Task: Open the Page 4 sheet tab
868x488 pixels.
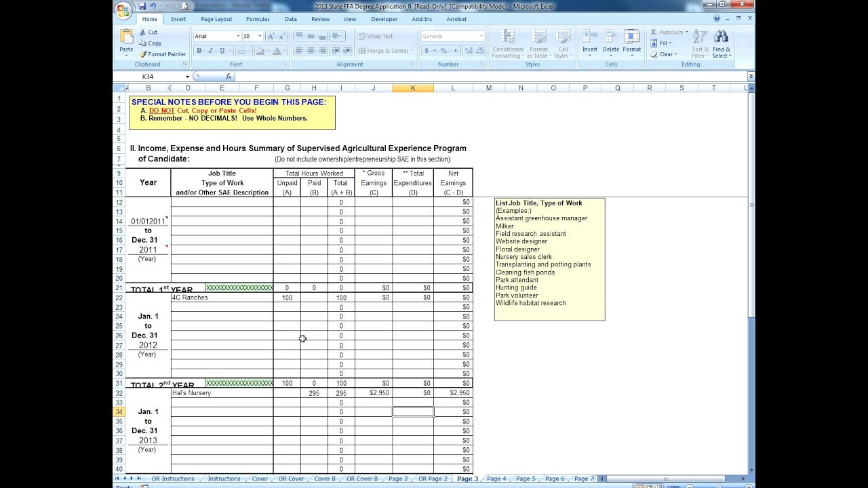Action: pos(496,479)
